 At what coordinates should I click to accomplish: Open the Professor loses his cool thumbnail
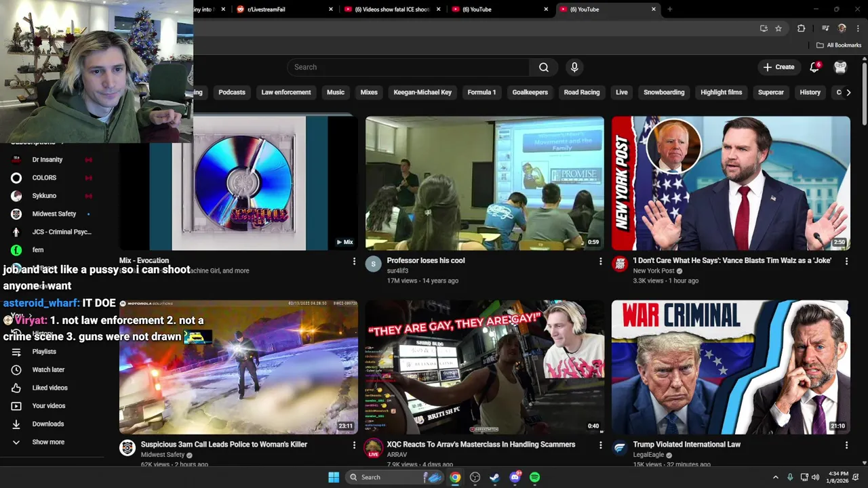(485, 183)
